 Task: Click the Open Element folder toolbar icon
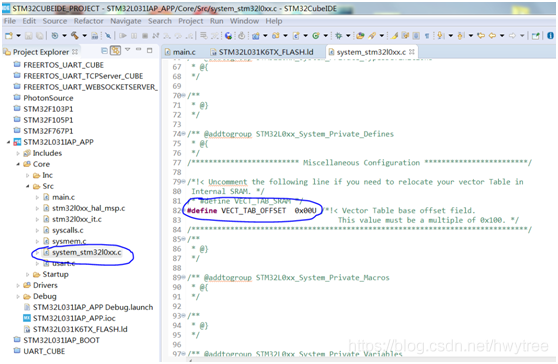click(x=360, y=36)
